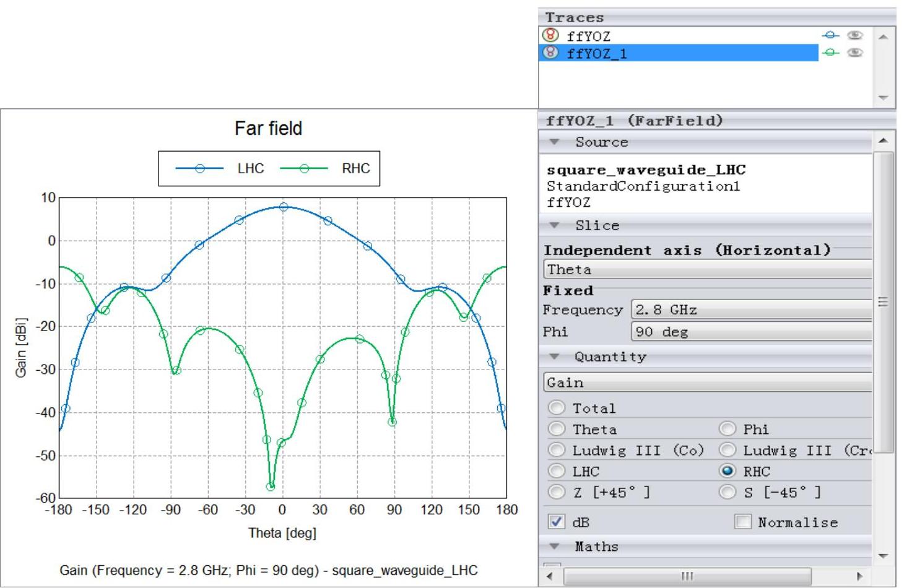Click the StandardConfiguration1 source text
This screenshot has height=588, width=912.
[x=643, y=186]
